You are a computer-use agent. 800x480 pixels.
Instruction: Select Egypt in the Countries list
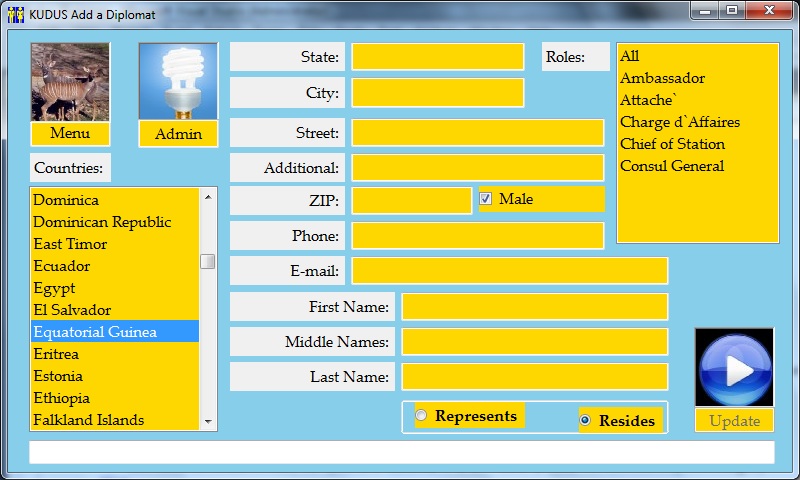click(x=54, y=288)
